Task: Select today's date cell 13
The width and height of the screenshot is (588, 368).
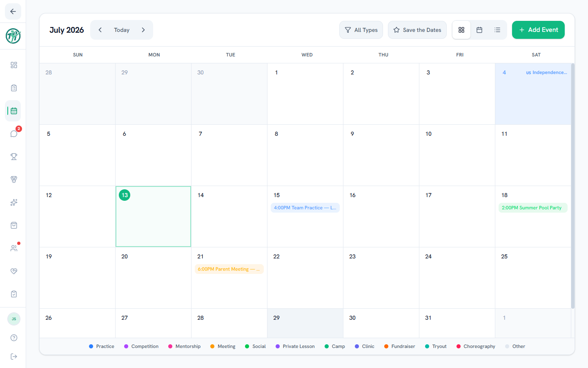Action: point(153,217)
